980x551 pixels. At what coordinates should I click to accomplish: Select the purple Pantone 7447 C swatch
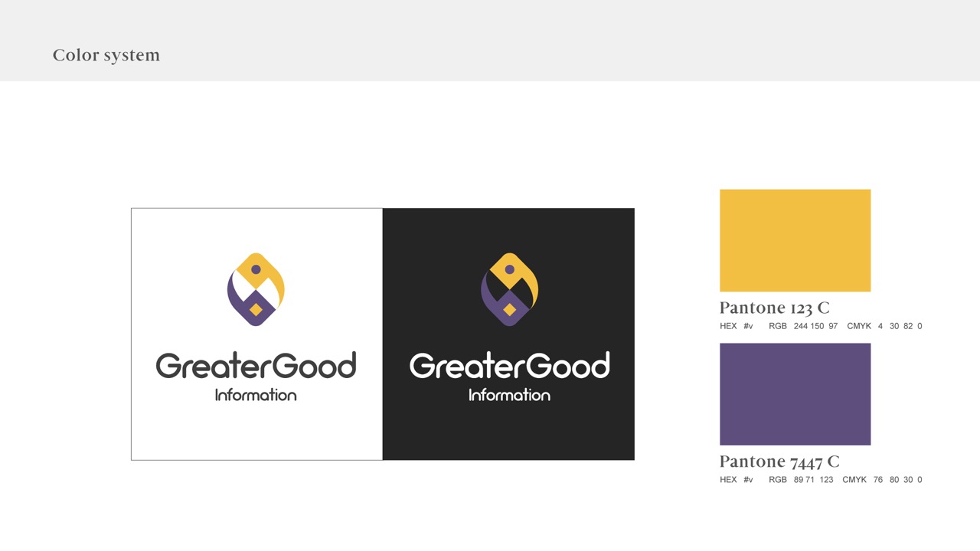[x=795, y=394]
